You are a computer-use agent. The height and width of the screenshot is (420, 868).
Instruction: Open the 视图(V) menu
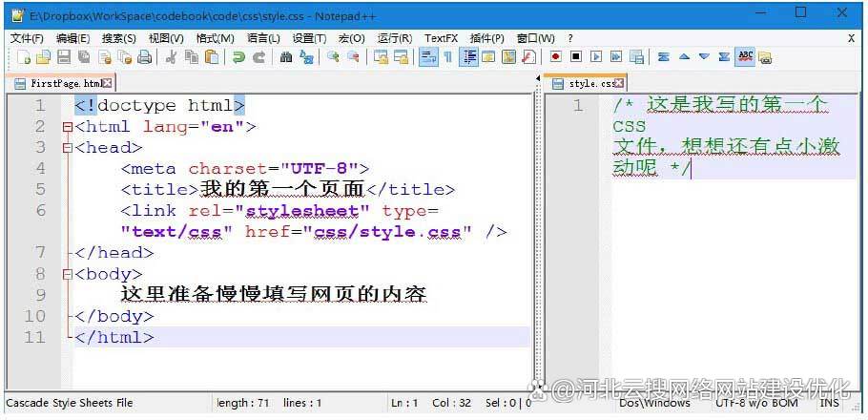click(166, 38)
